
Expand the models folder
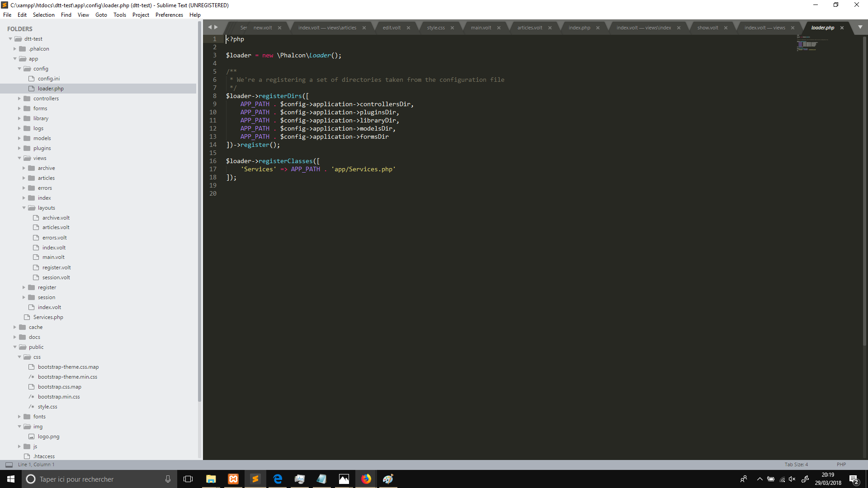coord(19,138)
